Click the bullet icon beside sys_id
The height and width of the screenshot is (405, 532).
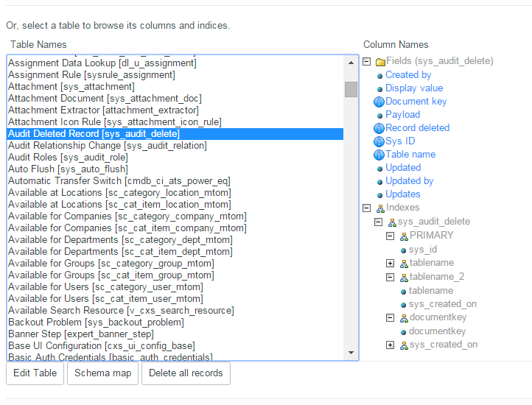(403, 250)
